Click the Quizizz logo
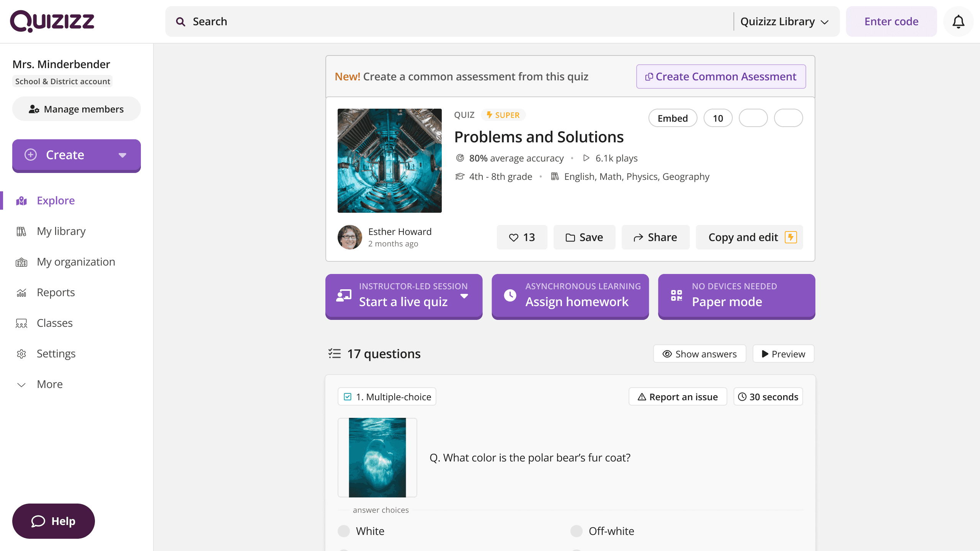 click(x=52, y=21)
